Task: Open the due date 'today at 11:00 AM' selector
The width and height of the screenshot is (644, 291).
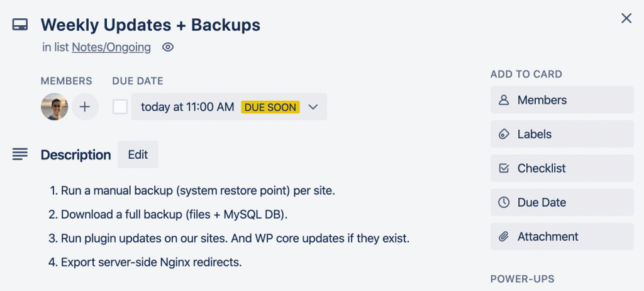Action: click(x=187, y=107)
